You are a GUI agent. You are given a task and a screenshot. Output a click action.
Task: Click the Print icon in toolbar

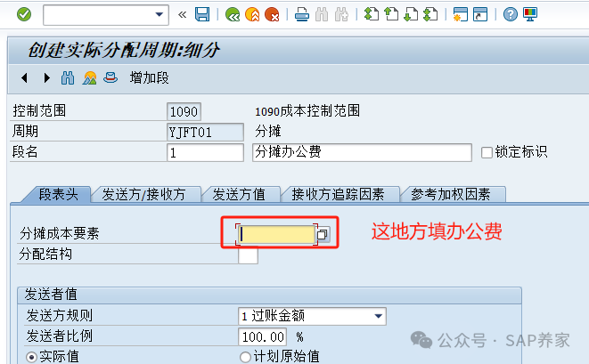(302, 14)
